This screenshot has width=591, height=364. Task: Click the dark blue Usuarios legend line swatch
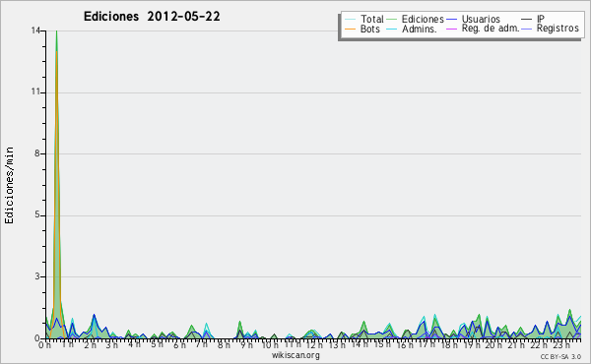tap(451, 19)
